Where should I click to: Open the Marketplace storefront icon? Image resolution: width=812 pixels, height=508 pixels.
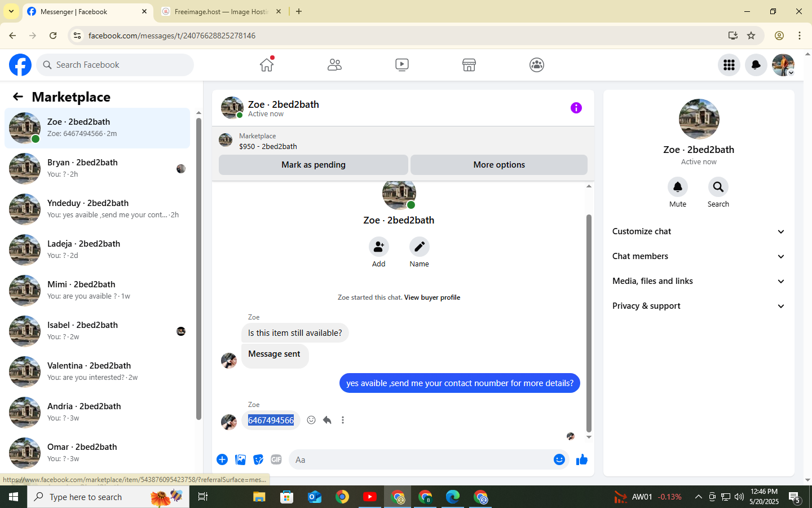point(469,65)
